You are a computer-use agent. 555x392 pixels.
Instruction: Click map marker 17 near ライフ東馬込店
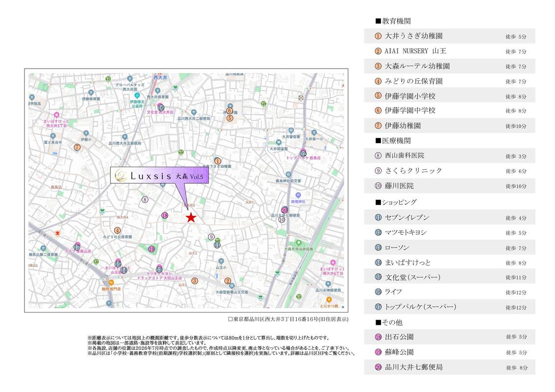coord(77,247)
